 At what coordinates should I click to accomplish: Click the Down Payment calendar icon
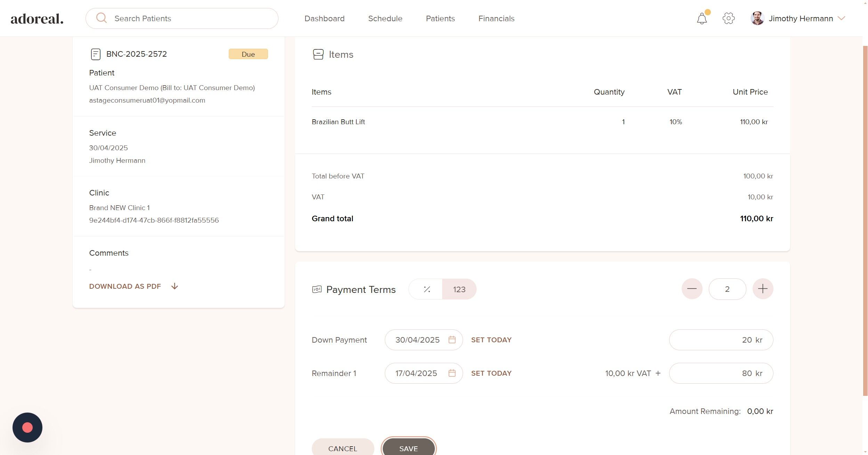pos(452,340)
